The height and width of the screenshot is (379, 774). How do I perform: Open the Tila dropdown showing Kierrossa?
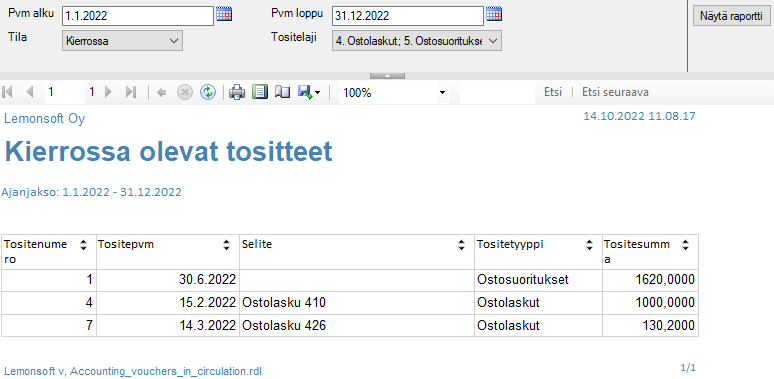[122, 41]
